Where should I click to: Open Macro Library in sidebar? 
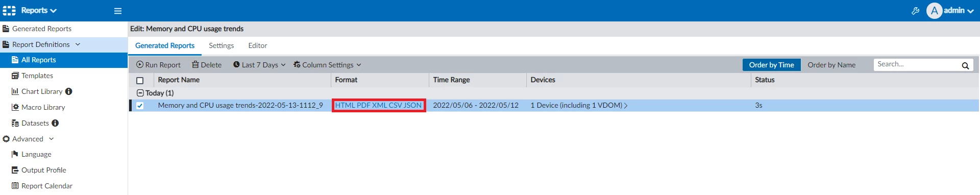pos(43,107)
